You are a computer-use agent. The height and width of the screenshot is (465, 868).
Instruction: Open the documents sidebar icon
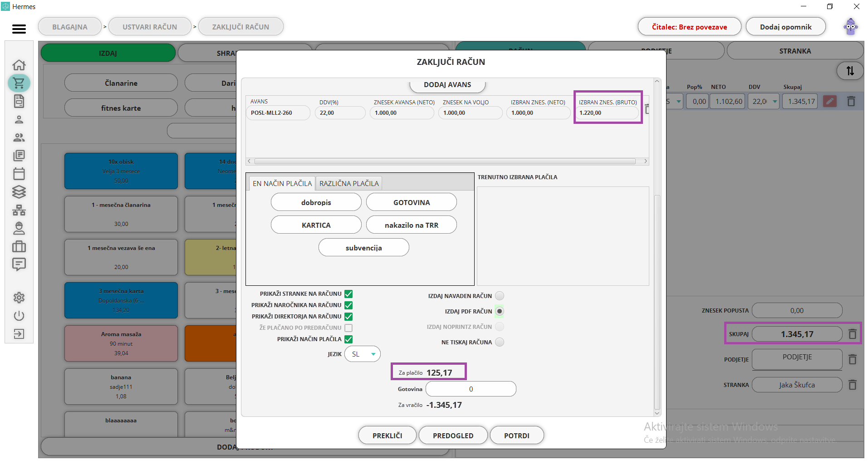pyautogui.click(x=19, y=101)
